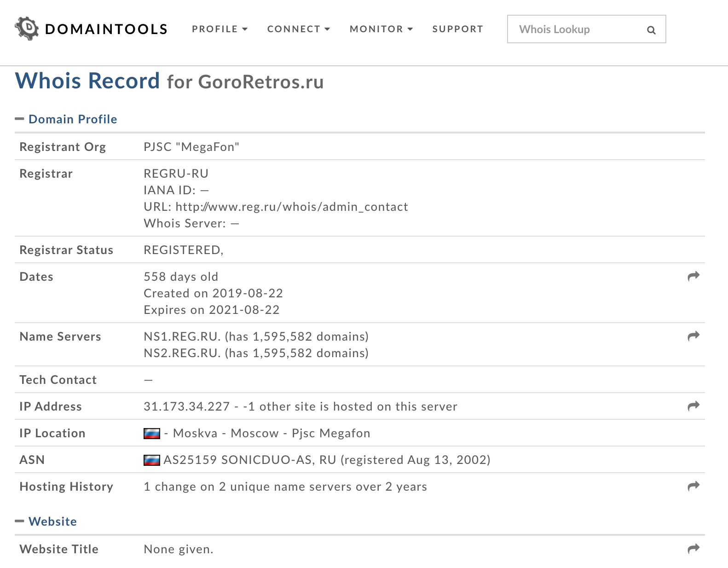728x568 pixels.
Task: Select the "None given." website title
Action: 179,549
